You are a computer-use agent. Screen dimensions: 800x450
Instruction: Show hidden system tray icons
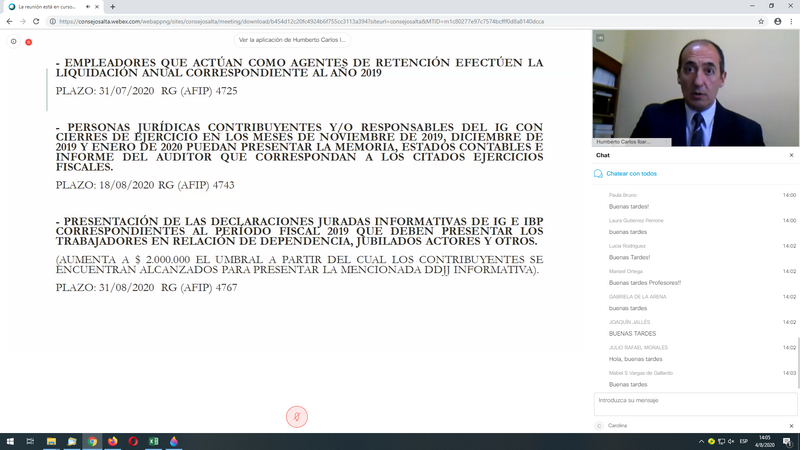pyautogui.click(x=701, y=441)
